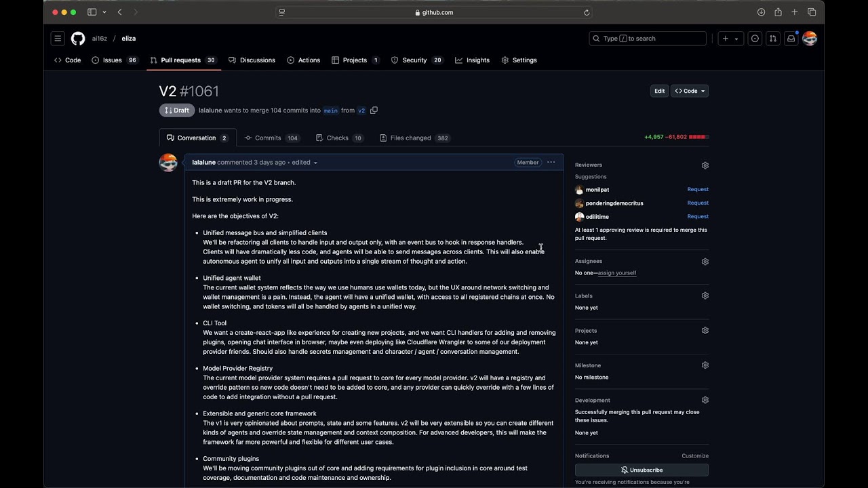This screenshot has height=488, width=868.
Task: Request review from ponderingdemocritus
Action: tap(698, 203)
